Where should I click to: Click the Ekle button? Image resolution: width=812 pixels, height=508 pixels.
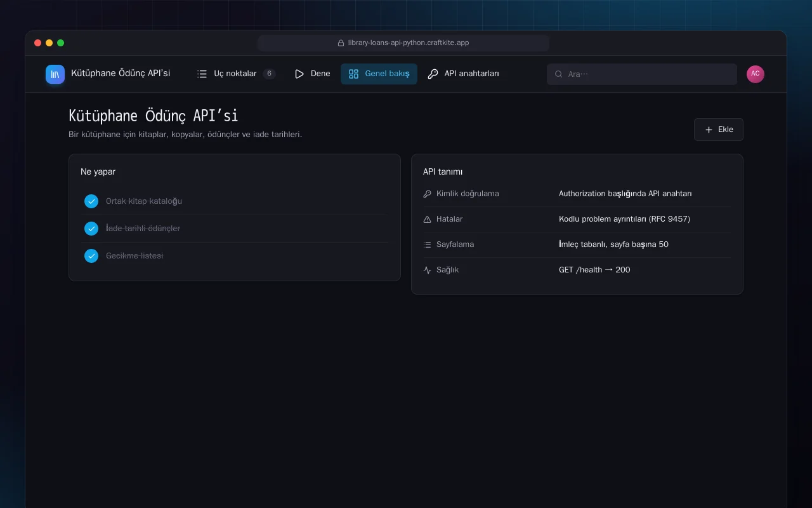coord(719,130)
